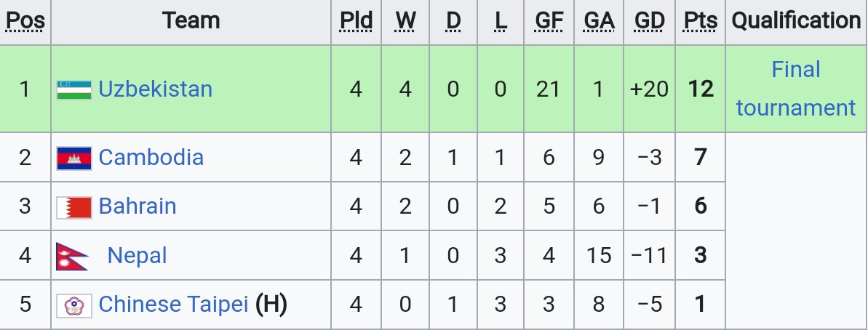Screen dimensions: 868x330
Task: Click the W column header abbreviation
Action: pos(405,21)
